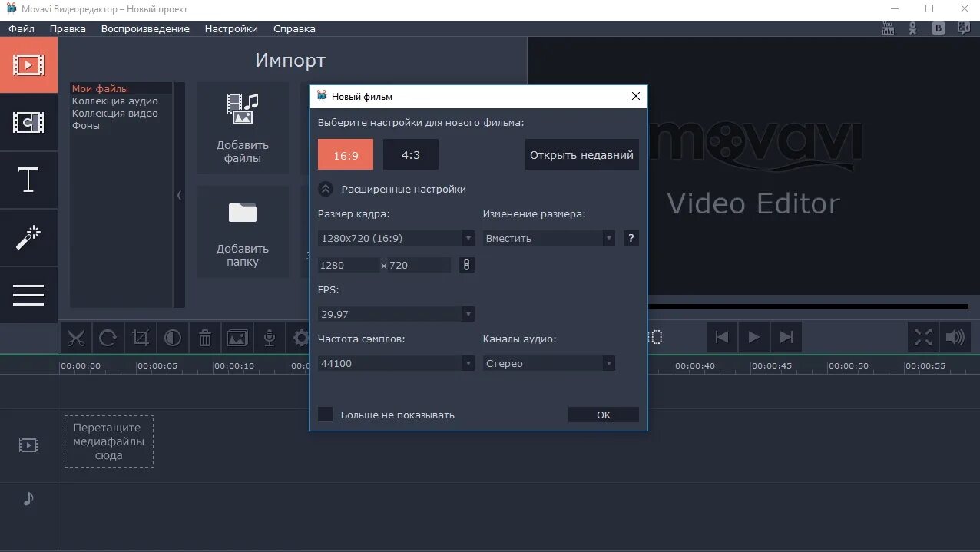Screen dimensions: 980x552
Task: Click the 'Перетащите медиафайлы сюда' drop zone
Action: [109, 441]
